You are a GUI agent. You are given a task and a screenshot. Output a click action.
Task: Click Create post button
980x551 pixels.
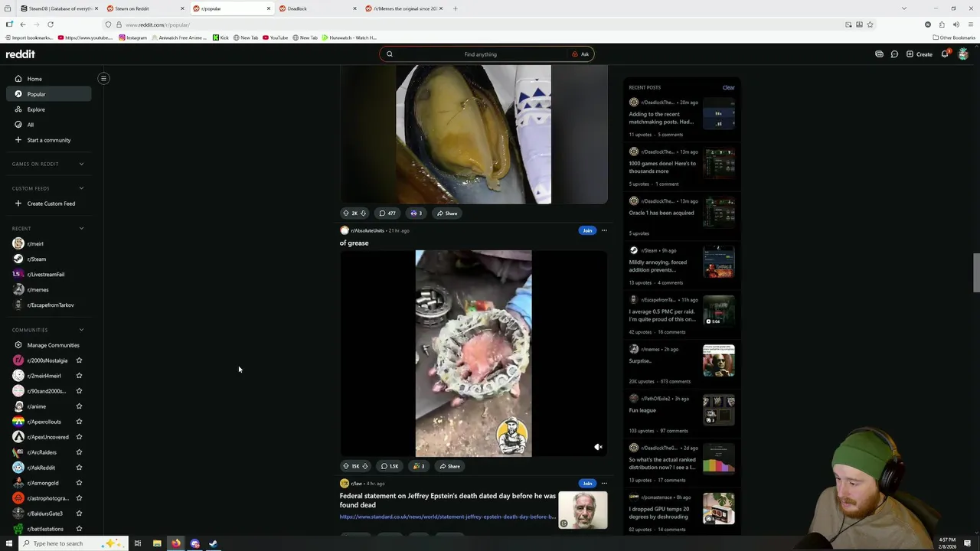tap(919, 54)
